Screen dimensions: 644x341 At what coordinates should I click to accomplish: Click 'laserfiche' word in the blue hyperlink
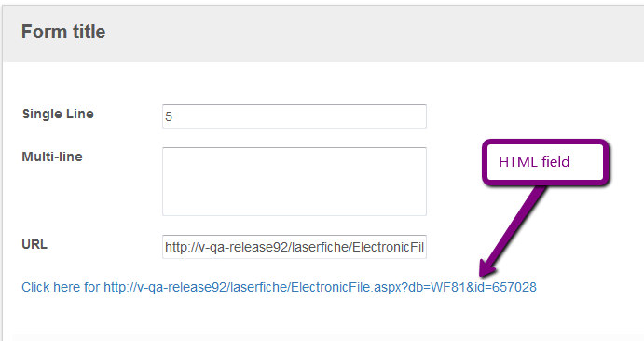click(258, 287)
